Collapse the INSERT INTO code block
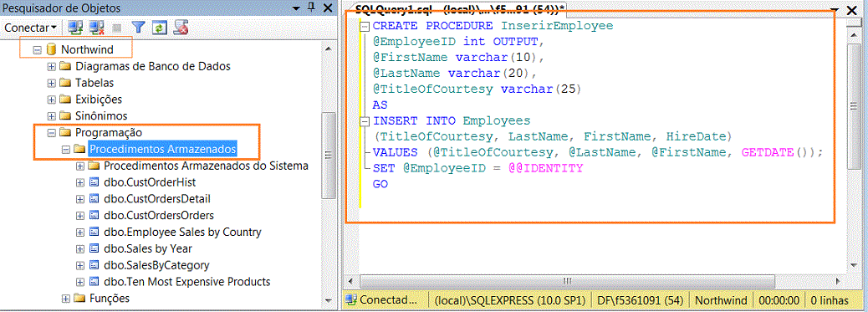Viewport: 868px width, 312px height. [365, 120]
